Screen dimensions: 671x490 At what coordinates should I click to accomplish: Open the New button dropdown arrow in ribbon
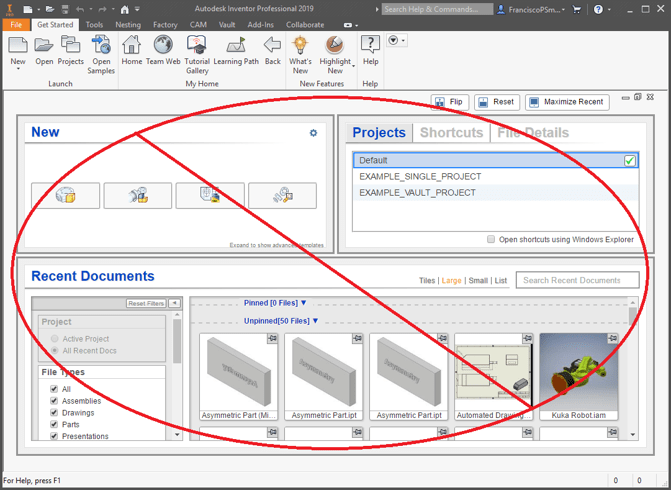click(x=18, y=69)
